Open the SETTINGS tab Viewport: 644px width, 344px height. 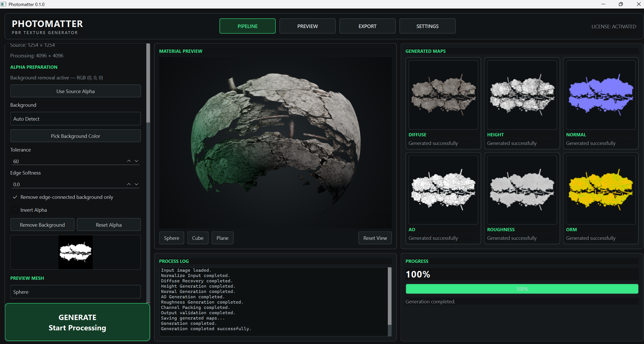coord(427,26)
